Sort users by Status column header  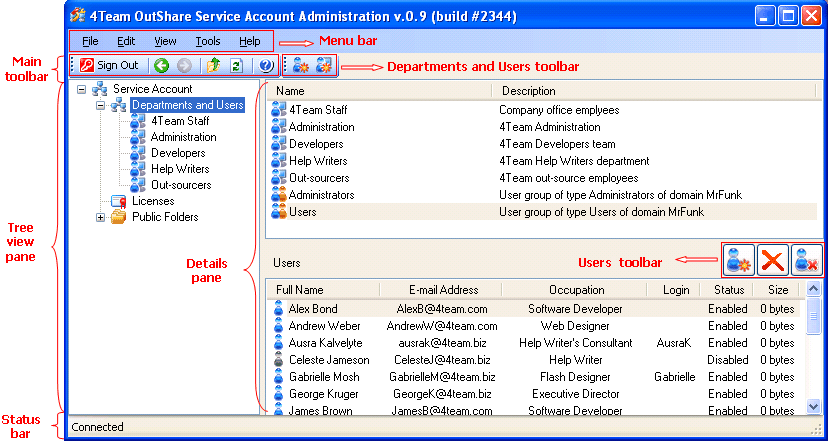click(727, 289)
